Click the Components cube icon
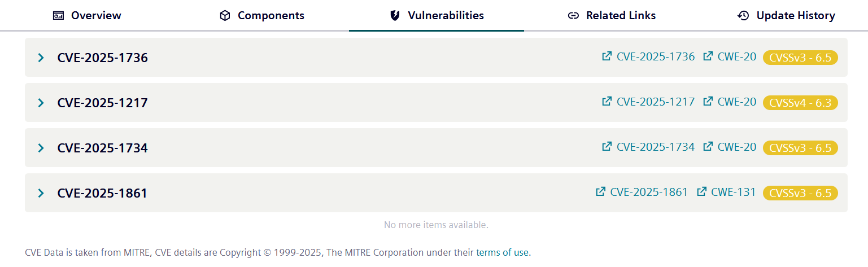Viewport: 868px width, 267px height. pos(225,16)
